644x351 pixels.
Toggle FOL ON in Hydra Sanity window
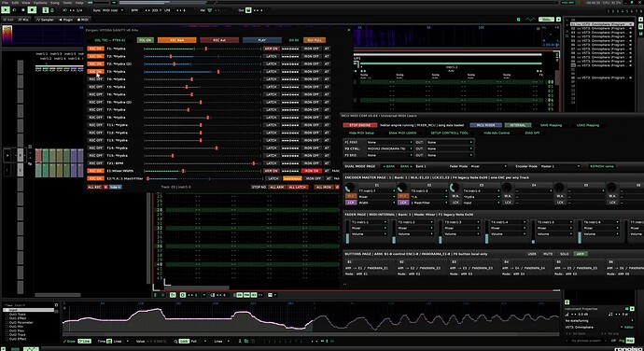[145, 40]
